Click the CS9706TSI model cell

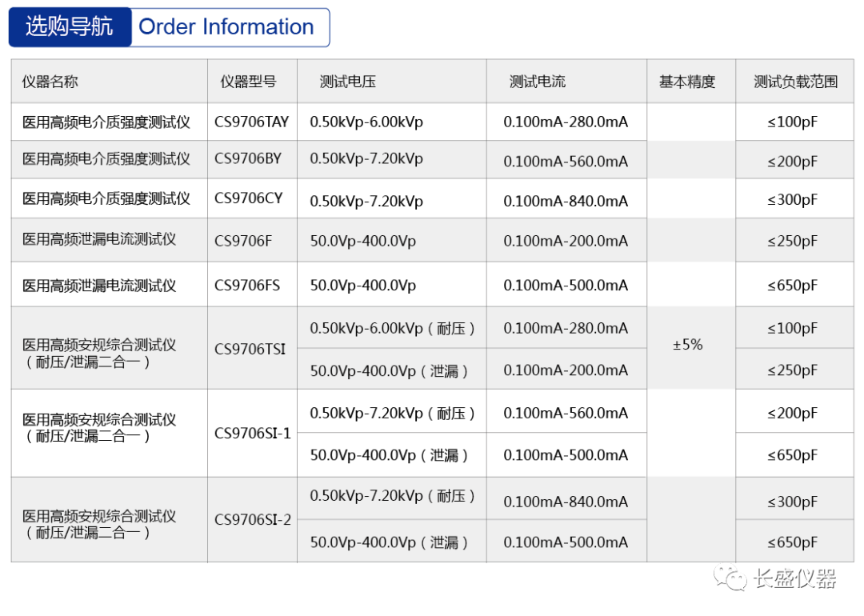250,349
